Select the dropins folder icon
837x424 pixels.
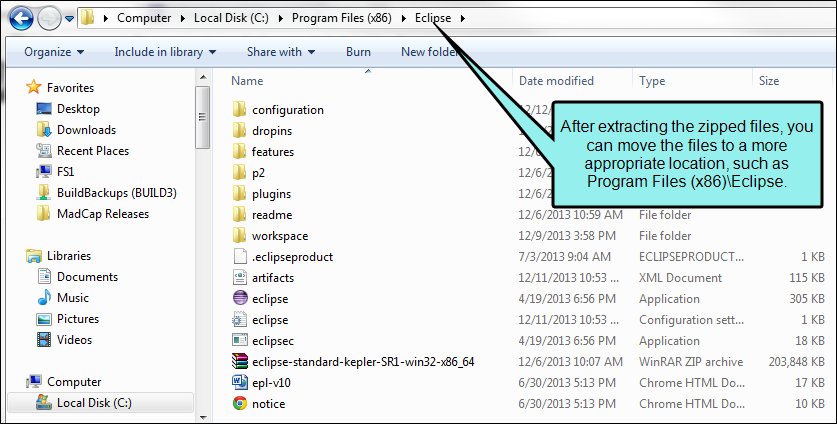point(240,130)
